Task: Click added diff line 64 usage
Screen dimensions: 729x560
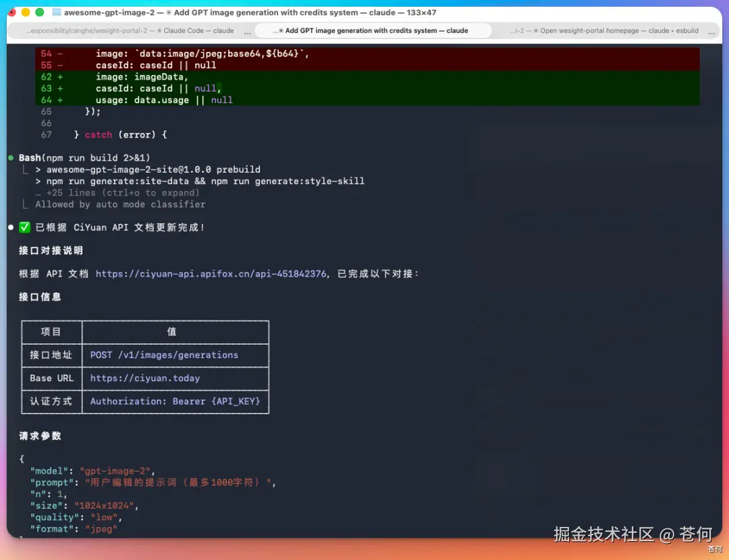Action: pyautogui.click(x=367, y=100)
